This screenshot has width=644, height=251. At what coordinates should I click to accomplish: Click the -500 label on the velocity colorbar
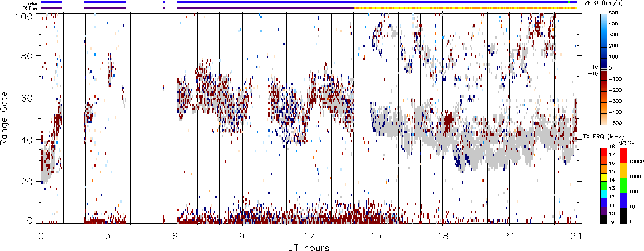[x=616, y=123]
